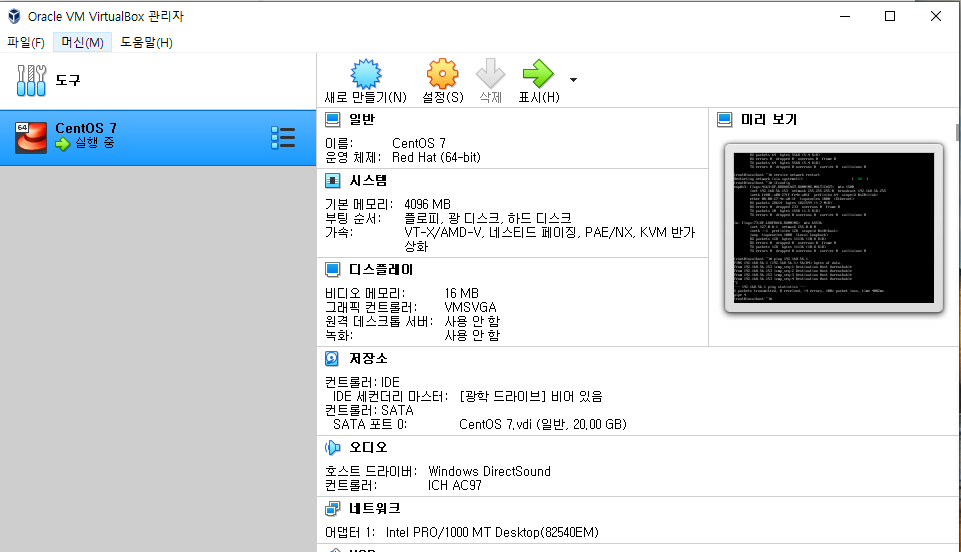Click the 오디오 speaker icon
Image resolution: width=961 pixels, height=552 pixels.
pos(332,447)
